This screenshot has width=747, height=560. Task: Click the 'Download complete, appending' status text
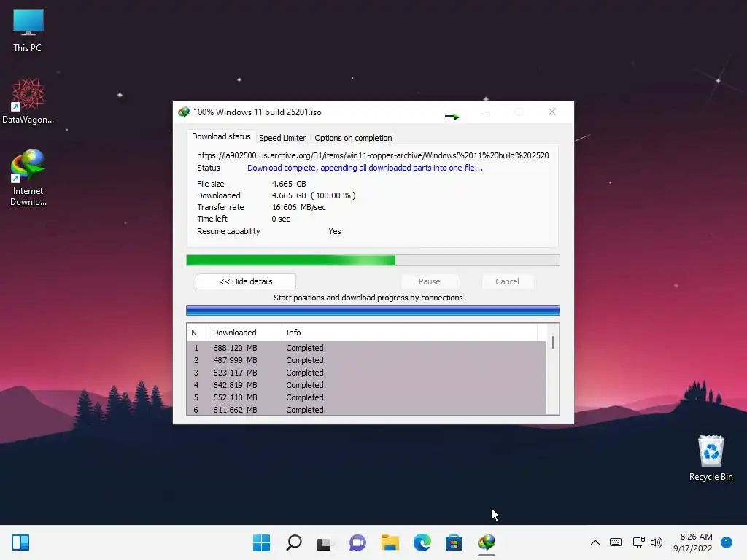pos(365,168)
